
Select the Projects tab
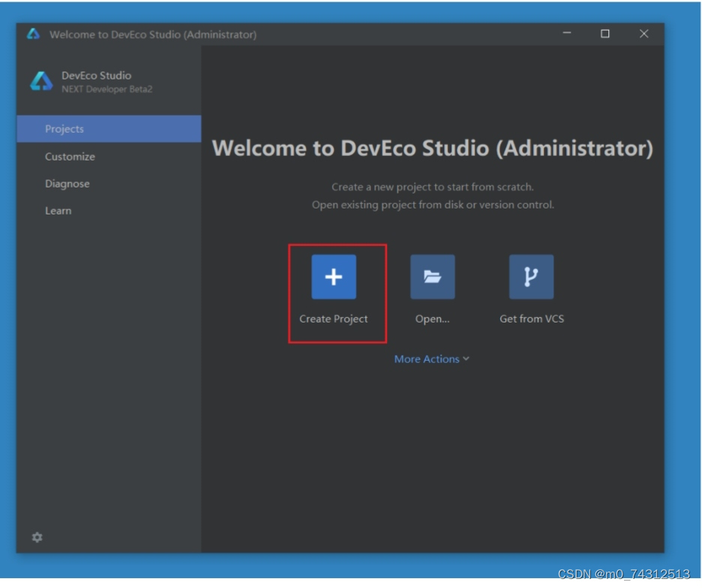[x=109, y=129]
